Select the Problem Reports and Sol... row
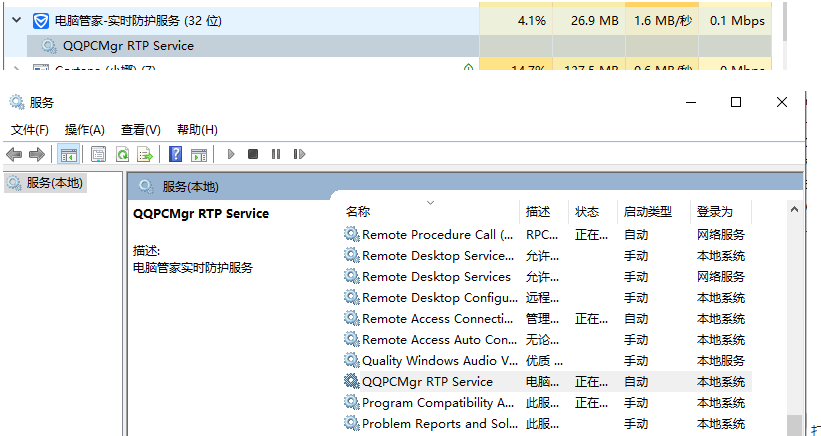 point(547,423)
